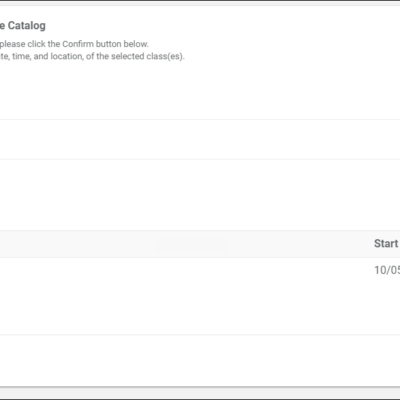
Task: Click the blank panel above table header
Action: [200, 195]
